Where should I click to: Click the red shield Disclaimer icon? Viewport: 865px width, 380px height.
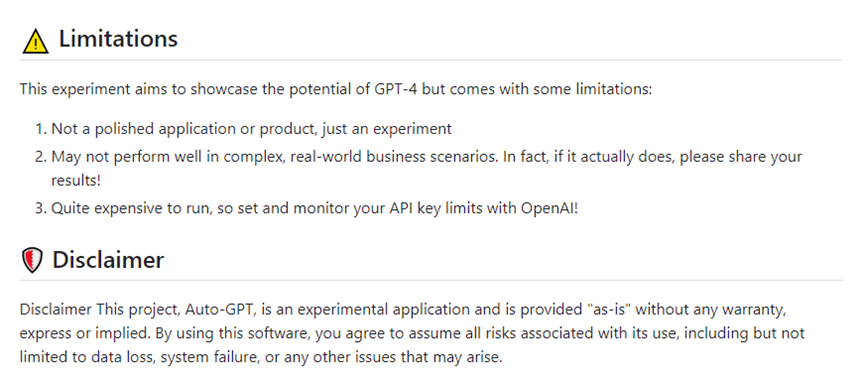coord(32,260)
